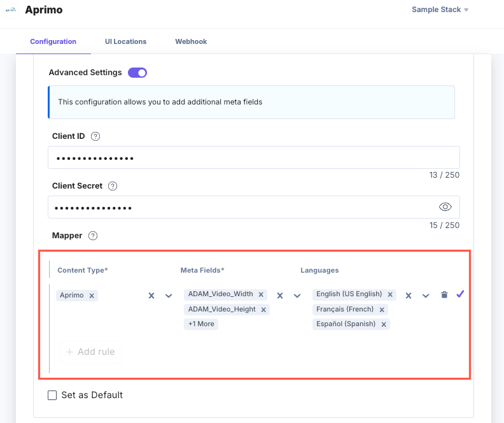This screenshot has height=423, width=504.
Task: Show Mapper help tooltip icon
Action: (93, 236)
